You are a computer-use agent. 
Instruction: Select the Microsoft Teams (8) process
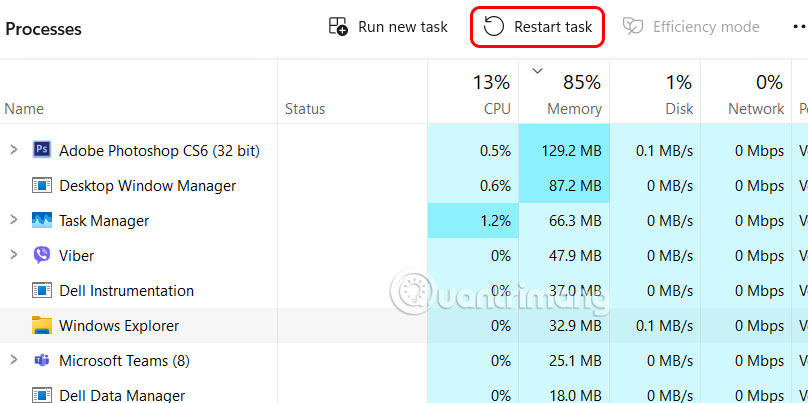[124, 361]
